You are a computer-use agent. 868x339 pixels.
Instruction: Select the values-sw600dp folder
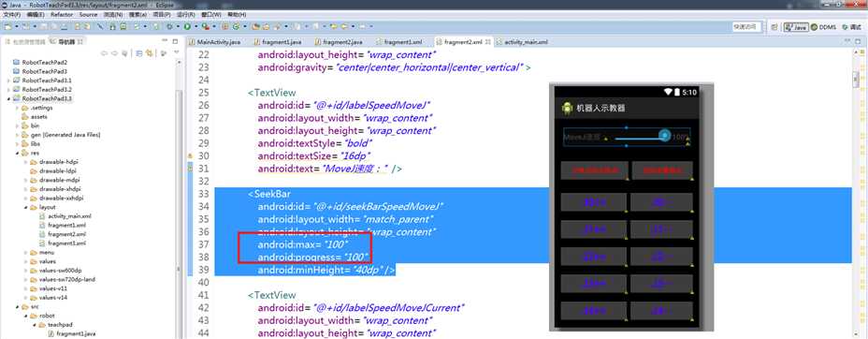point(55,271)
